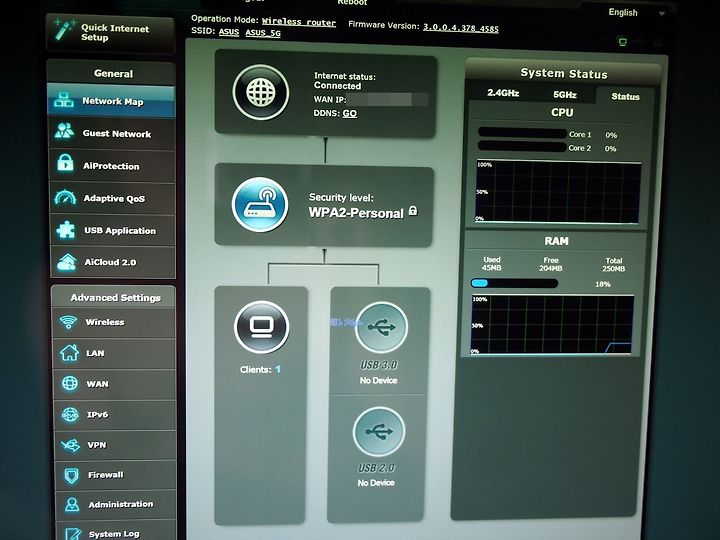Image resolution: width=720 pixels, height=540 pixels.
Task: Click the LAN house icon
Action: click(x=69, y=353)
